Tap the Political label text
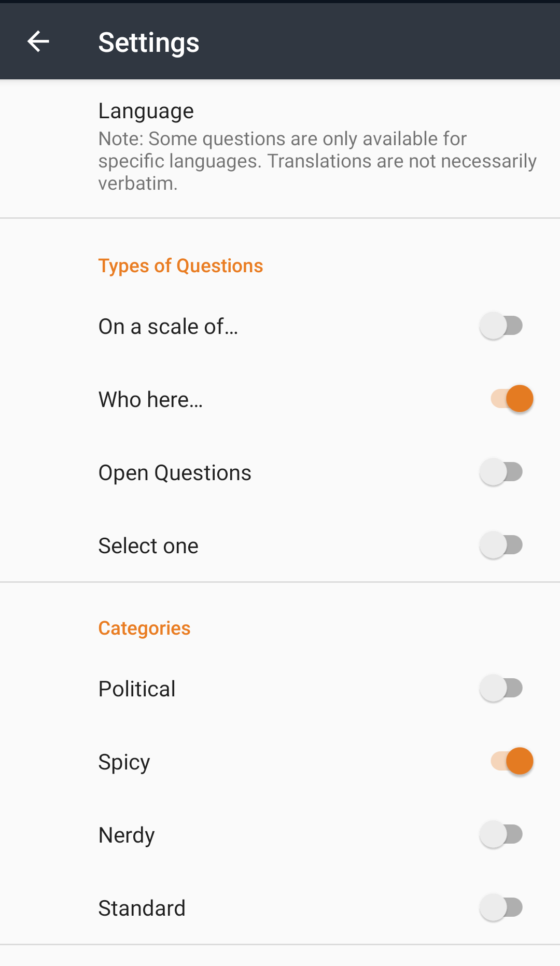 pyautogui.click(x=137, y=689)
